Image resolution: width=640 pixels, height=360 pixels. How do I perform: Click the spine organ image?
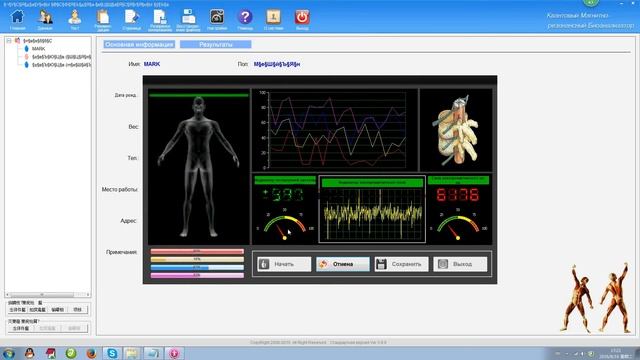[456, 130]
